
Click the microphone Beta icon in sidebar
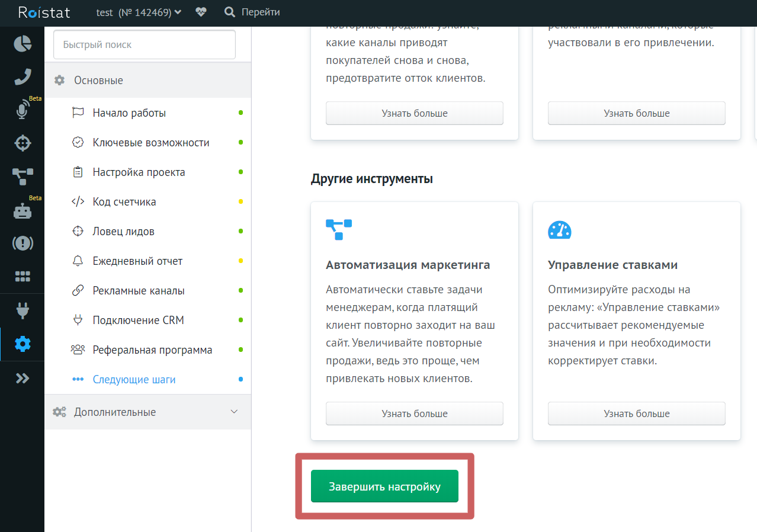coord(23,110)
